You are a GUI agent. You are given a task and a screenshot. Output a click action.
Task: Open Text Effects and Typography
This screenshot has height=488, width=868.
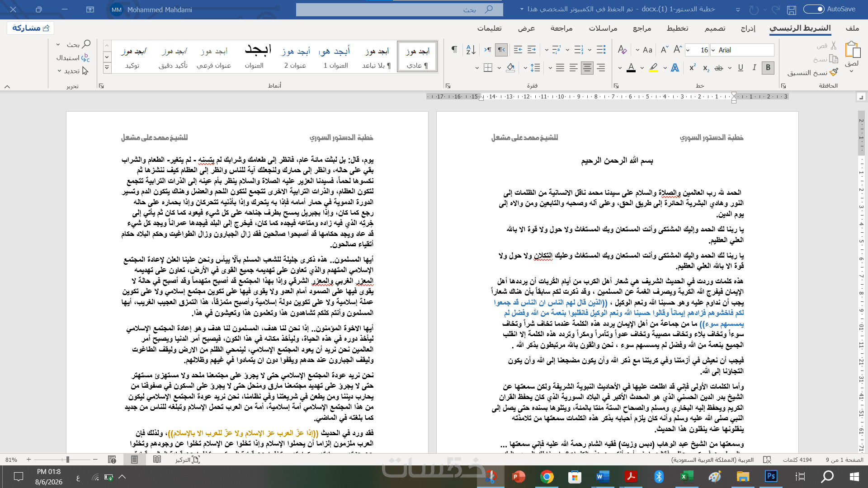[675, 68]
